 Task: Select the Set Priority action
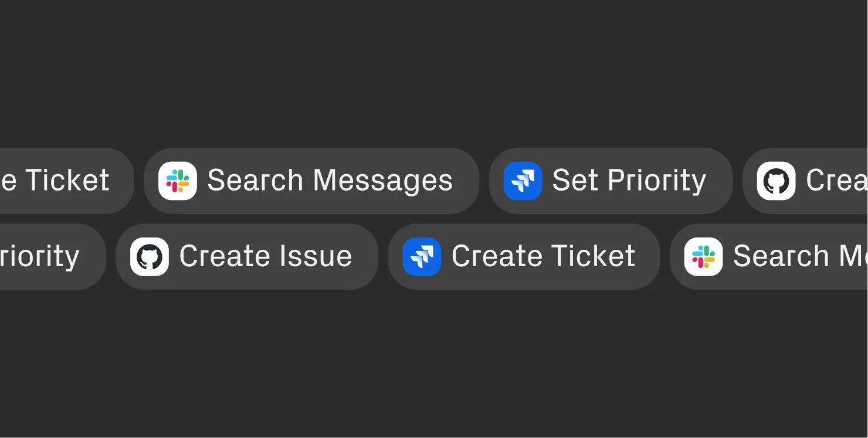(610, 181)
